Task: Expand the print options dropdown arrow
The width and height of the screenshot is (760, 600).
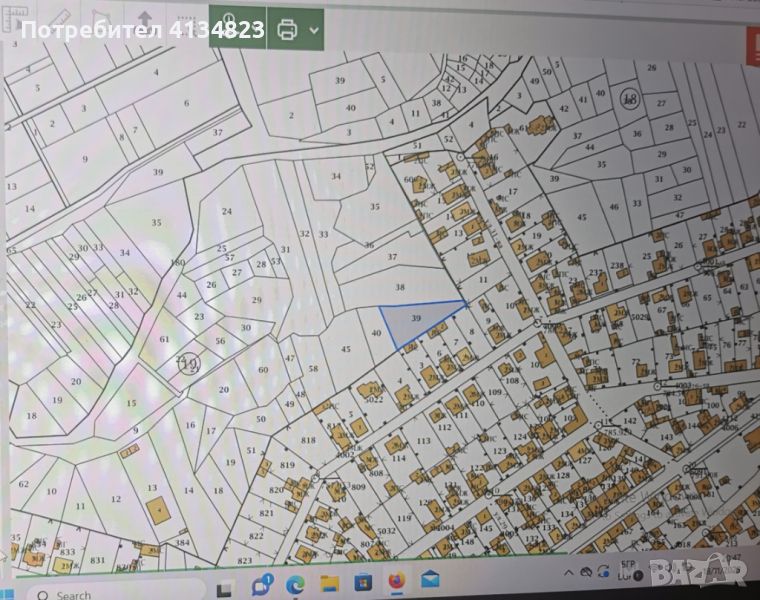Action: pos(314,30)
